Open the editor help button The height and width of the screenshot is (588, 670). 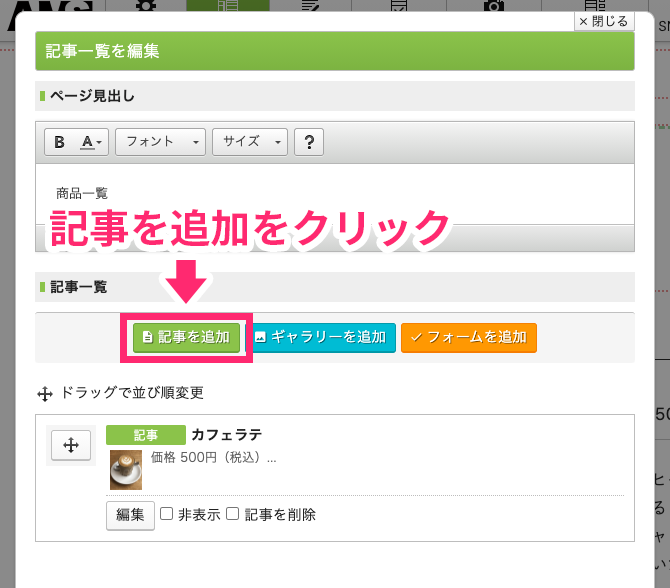pos(308,142)
